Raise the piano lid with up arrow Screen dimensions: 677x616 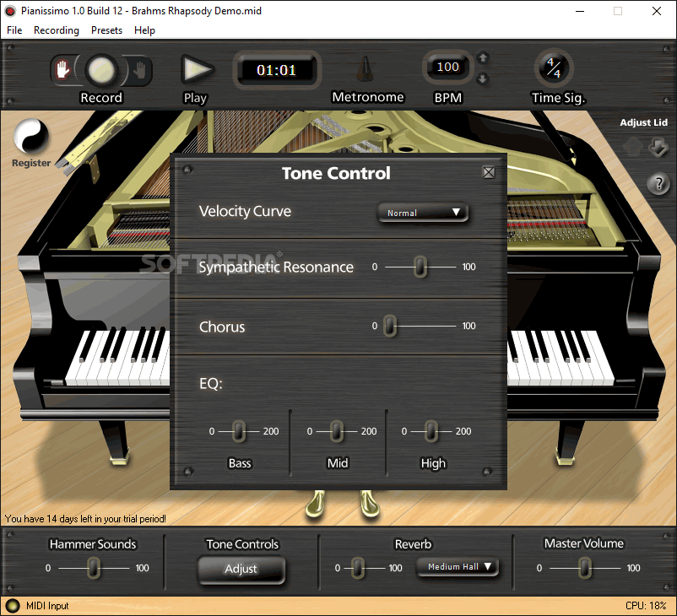point(633,148)
